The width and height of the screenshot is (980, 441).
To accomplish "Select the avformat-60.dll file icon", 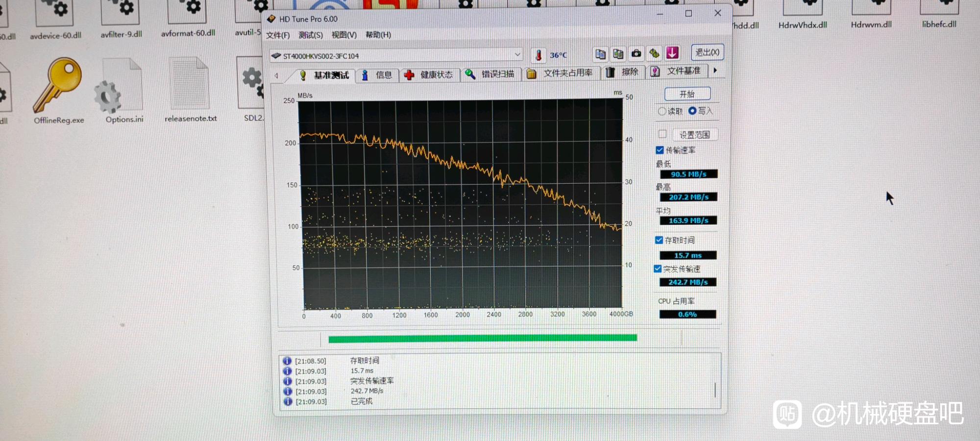I will pyautogui.click(x=188, y=12).
